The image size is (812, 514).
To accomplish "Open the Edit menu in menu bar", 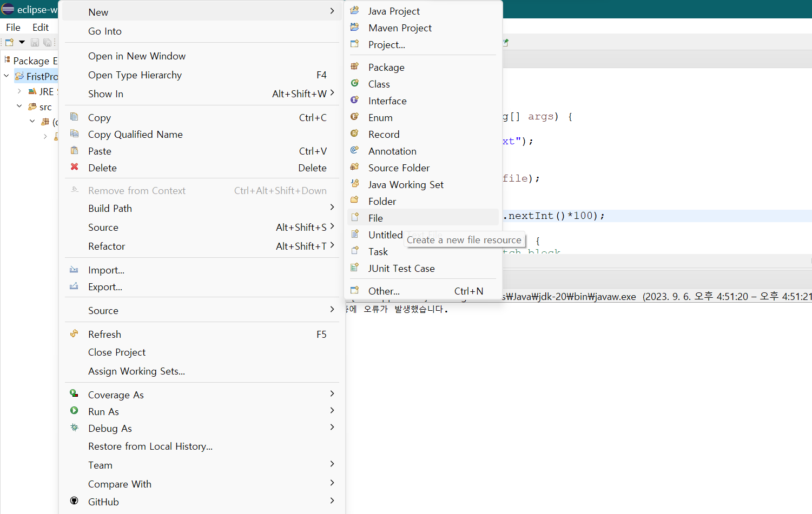I will pyautogui.click(x=41, y=27).
